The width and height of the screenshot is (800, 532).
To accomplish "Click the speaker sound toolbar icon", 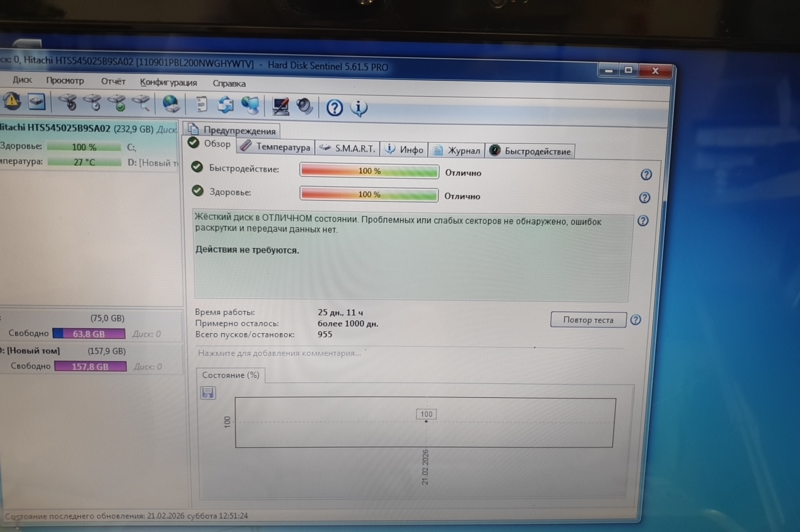I will (x=304, y=106).
